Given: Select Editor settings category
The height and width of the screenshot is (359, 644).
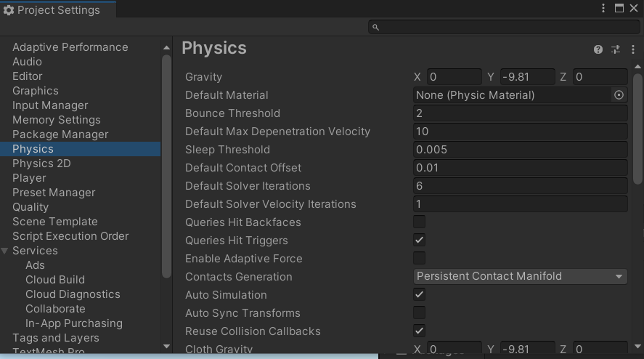Looking at the screenshot, I should [27, 76].
